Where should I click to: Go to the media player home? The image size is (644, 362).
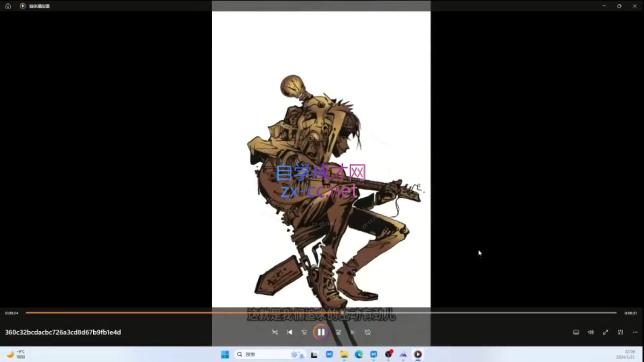pyautogui.click(x=8, y=6)
